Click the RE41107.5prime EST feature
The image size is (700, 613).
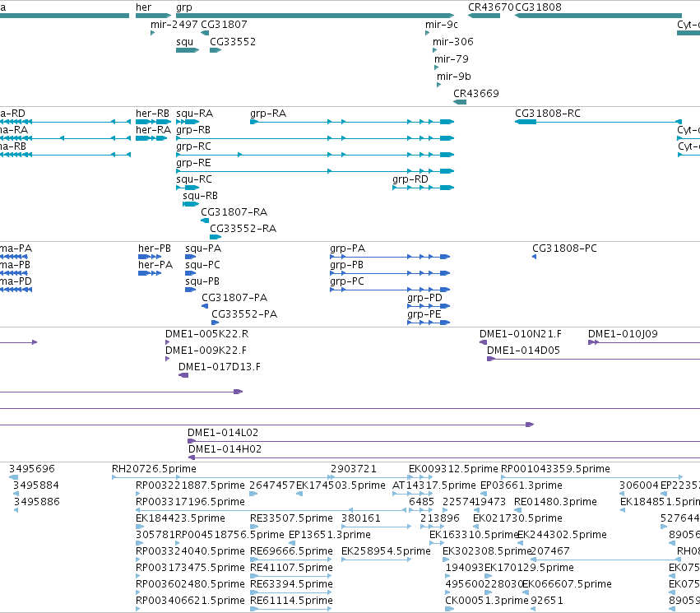click(x=290, y=576)
